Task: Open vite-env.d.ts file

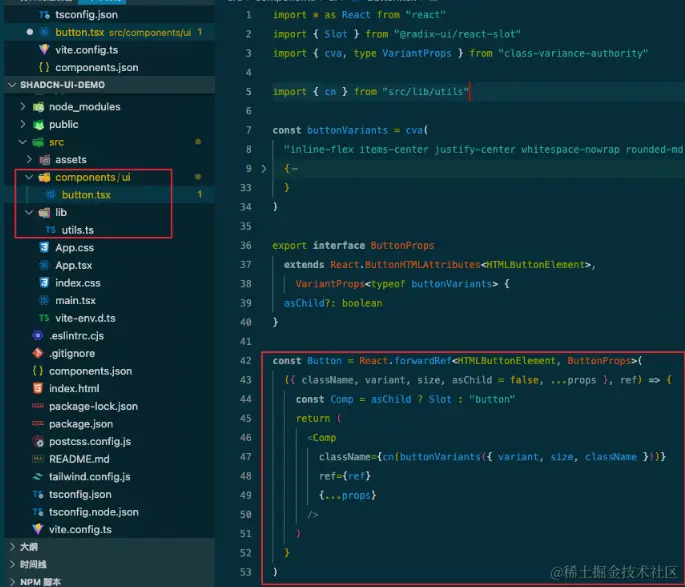Action: (85, 318)
